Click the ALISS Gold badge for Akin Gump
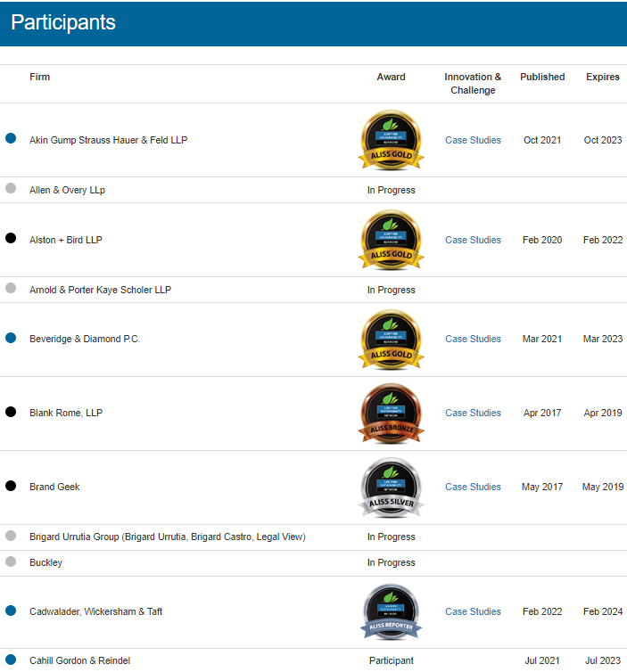The image size is (627, 672). click(392, 140)
